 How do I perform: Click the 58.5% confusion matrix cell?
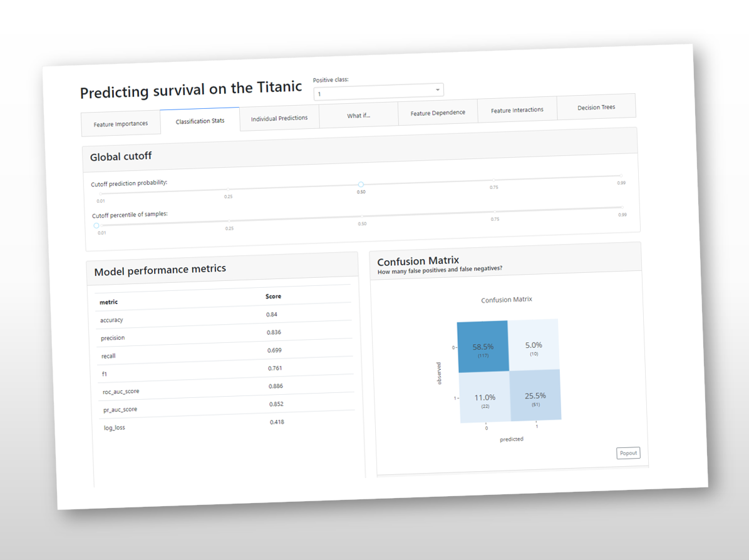click(x=483, y=347)
